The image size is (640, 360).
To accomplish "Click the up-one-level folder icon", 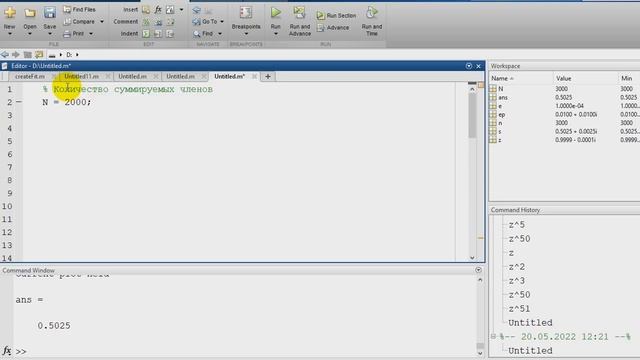I will (27, 55).
